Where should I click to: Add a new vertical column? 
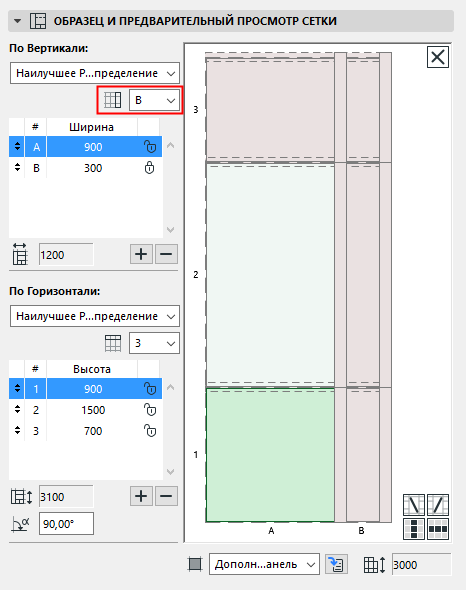[x=141, y=254]
